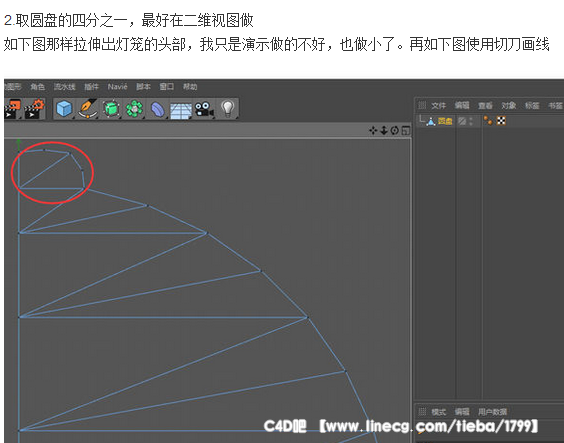
Task: Click the purple Deformer tool icon
Action: pos(157,109)
